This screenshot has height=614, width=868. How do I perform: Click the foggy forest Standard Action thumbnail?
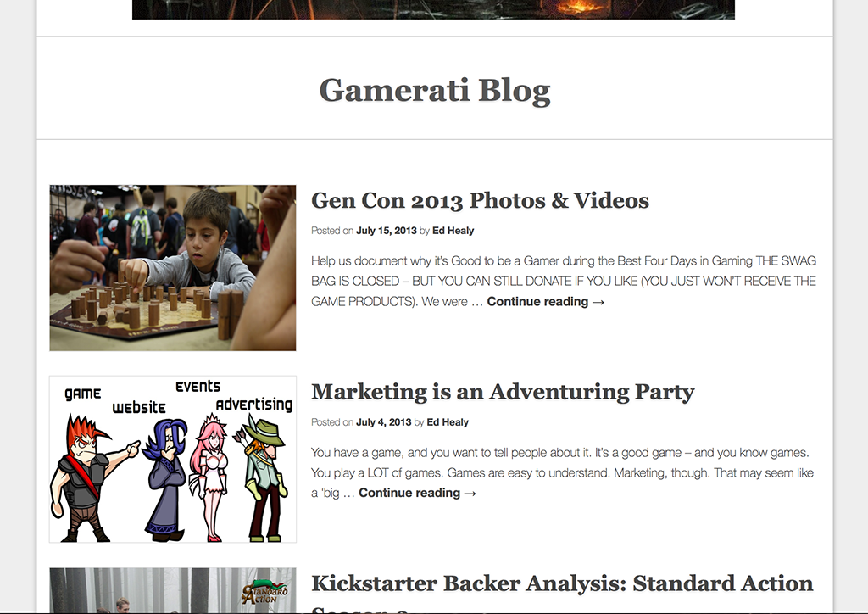173,591
